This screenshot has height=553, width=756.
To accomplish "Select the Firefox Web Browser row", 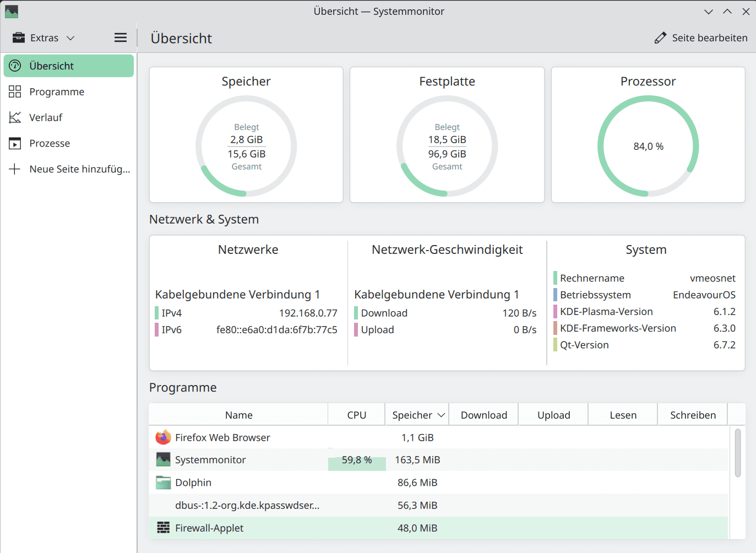I will click(x=438, y=437).
